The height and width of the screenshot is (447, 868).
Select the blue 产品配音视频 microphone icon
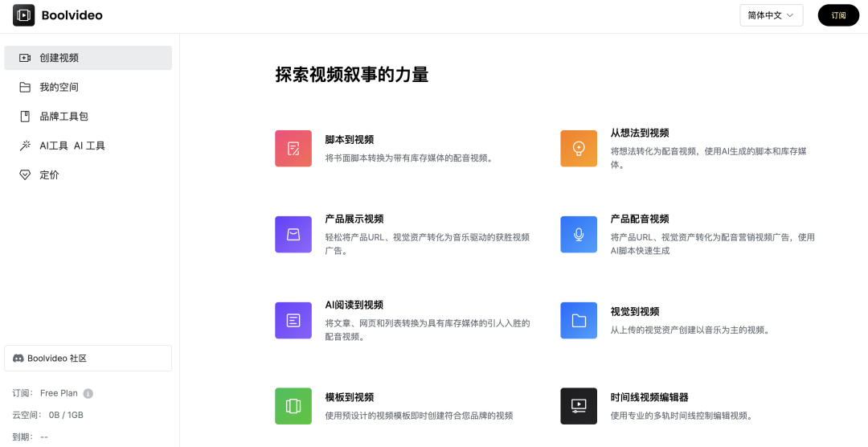[x=578, y=234]
